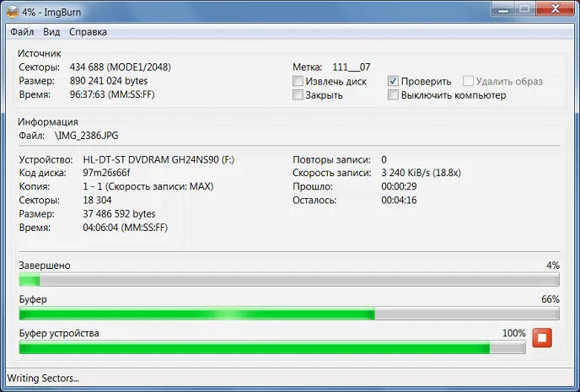Screen dimensions: 580x392
Task: Click the Повторы записи value 0
Action: pyautogui.click(x=384, y=160)
